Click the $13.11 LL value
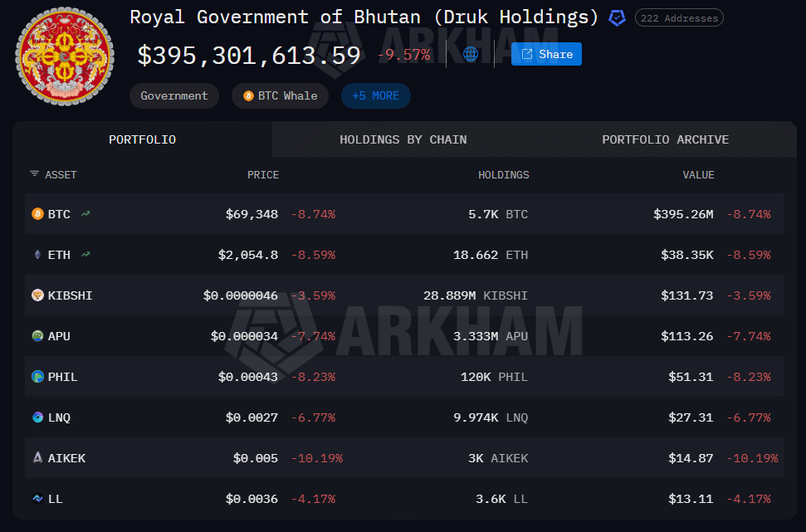The image size is (806, 532). point(691,499)
